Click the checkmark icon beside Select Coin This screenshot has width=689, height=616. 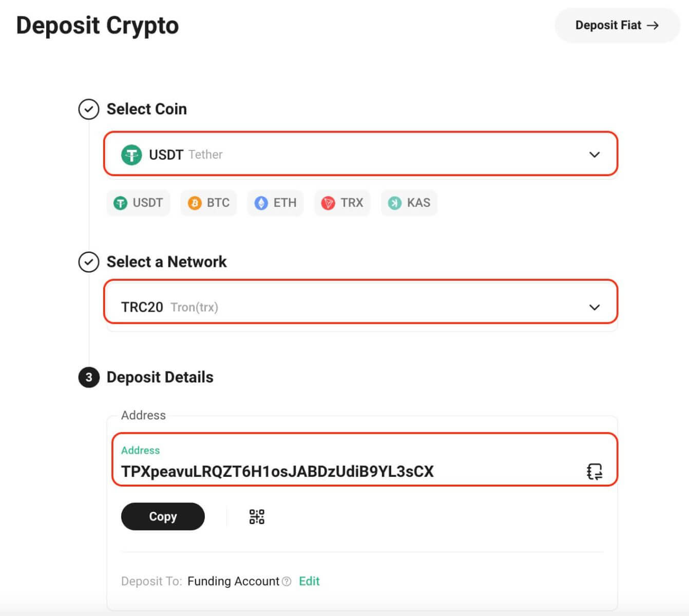(x=89, y=109)
